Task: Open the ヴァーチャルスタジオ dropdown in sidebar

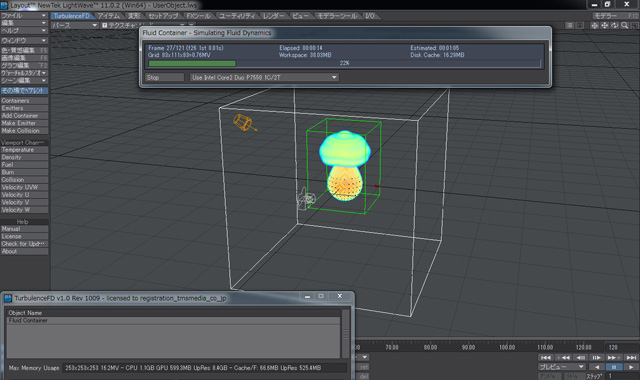Action: click(24, 73)
